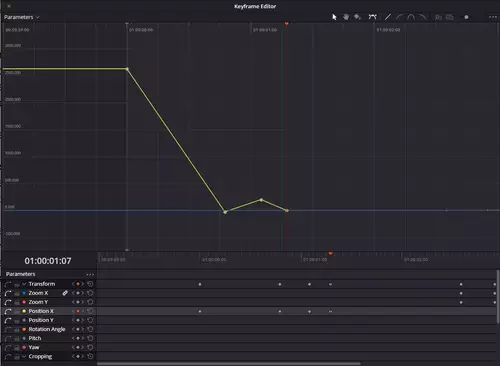Toggle curve display for Zoom X
500x366 pixels.
[x=8, y=293]
